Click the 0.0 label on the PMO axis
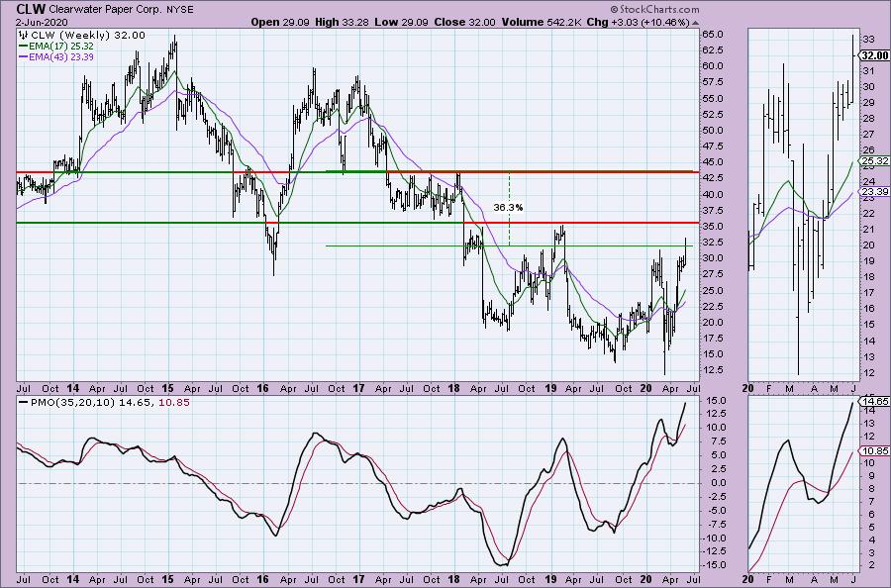Screen dimensions: 891x588 point(718,483)
